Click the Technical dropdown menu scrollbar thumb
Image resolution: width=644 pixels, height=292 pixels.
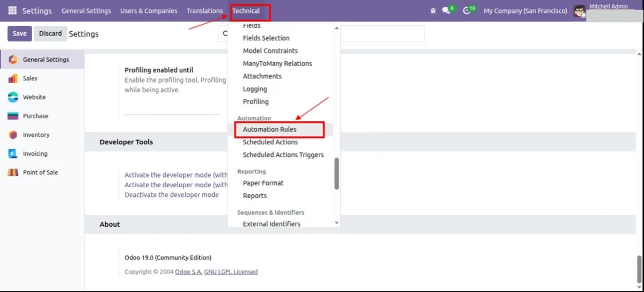click(x=336, y=173)
